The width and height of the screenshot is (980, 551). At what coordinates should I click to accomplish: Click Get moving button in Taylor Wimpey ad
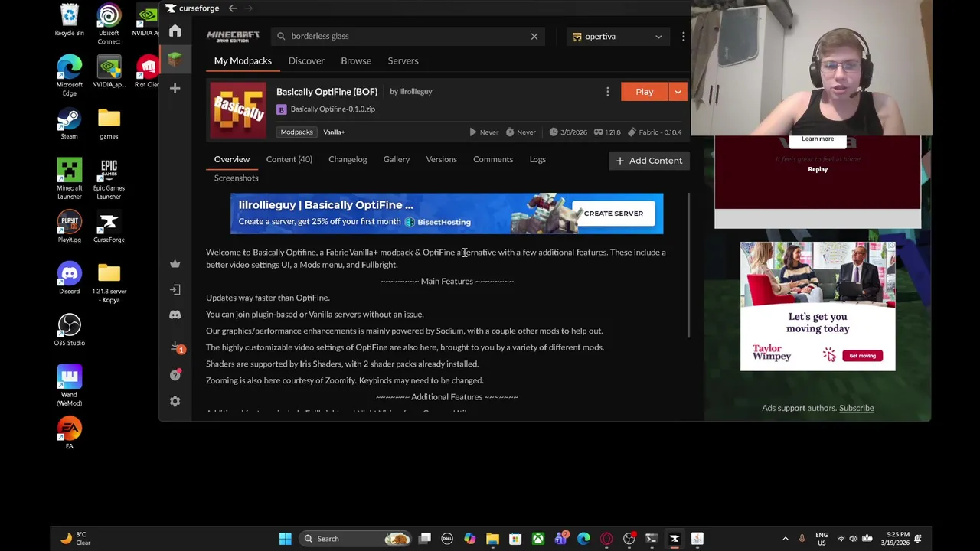click(862, 355)
